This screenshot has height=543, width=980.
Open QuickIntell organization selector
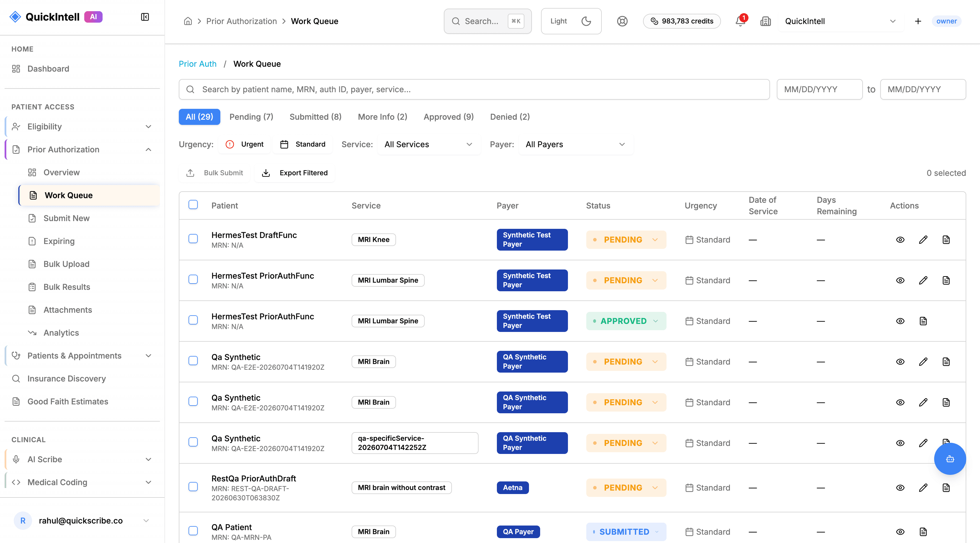pos(841,21)
